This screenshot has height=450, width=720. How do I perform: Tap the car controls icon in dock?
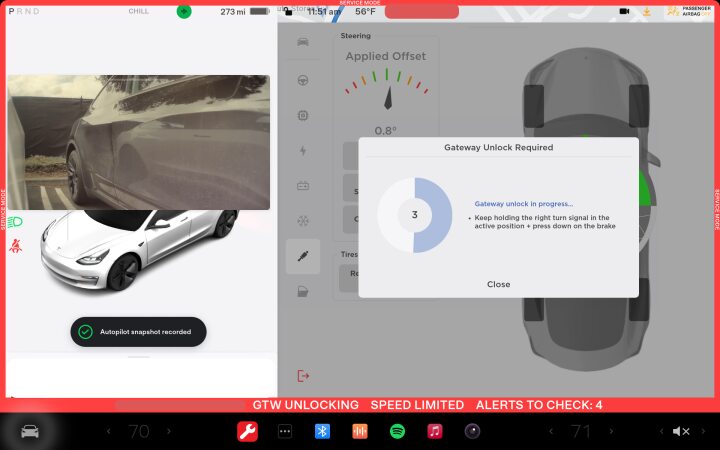(x=30, y=431)
